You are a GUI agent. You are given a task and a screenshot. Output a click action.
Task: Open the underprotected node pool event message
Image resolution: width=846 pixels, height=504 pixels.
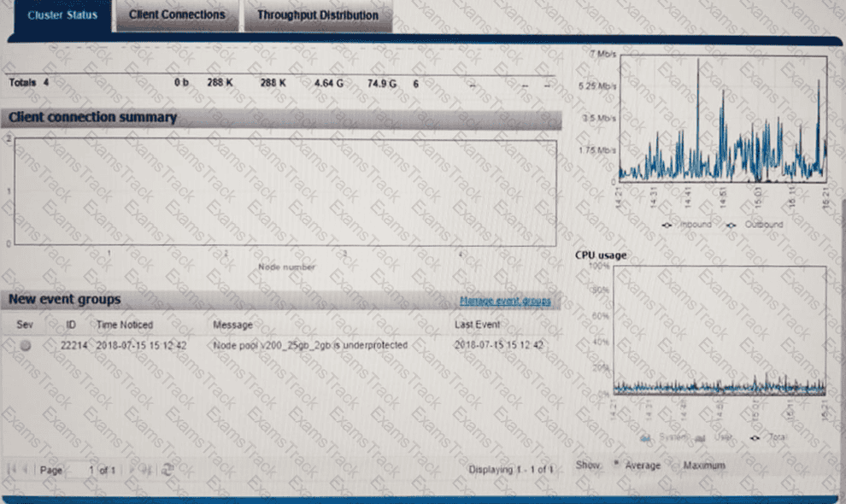coord(309,345)
